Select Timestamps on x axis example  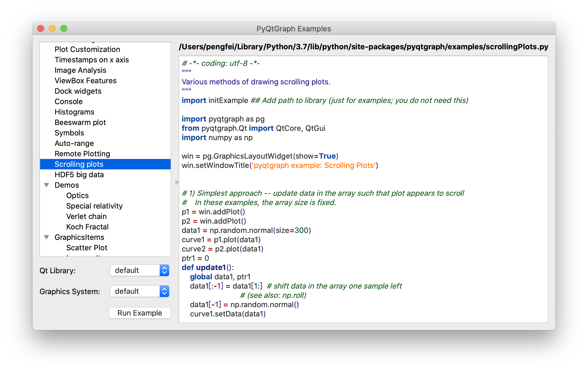(91, 60)
